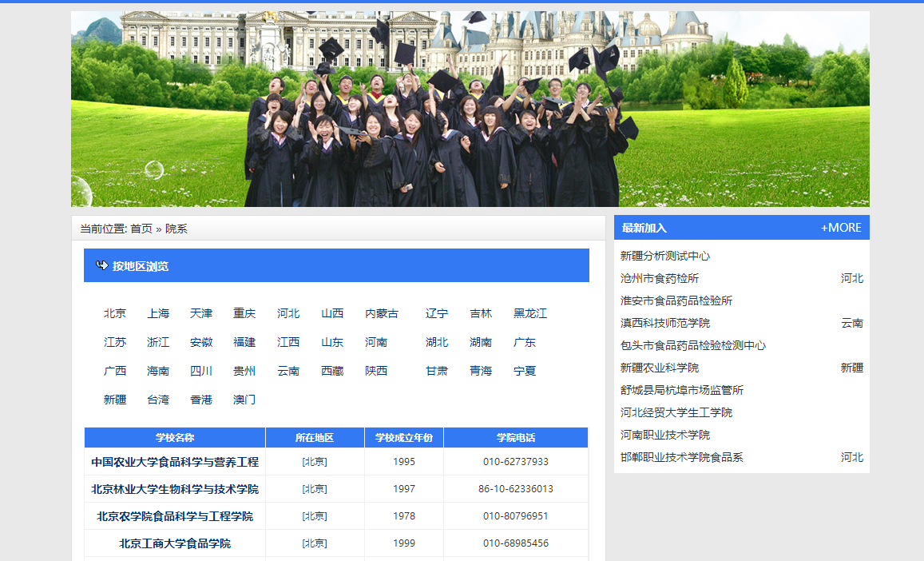Click the hand pointer icon beside 按地区浏览
Image resolution: width=924 pixels, height=561 pixels.
[x=101, y=265]
